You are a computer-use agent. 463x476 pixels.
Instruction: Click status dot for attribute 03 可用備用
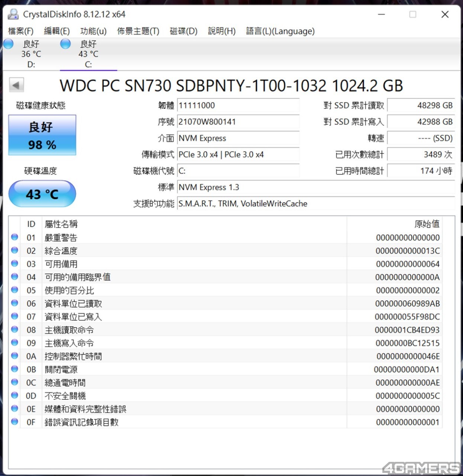pos(14,263)
